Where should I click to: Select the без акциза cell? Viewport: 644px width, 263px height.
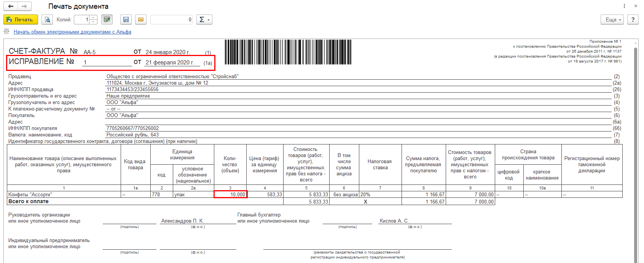[x=344, y=194]
